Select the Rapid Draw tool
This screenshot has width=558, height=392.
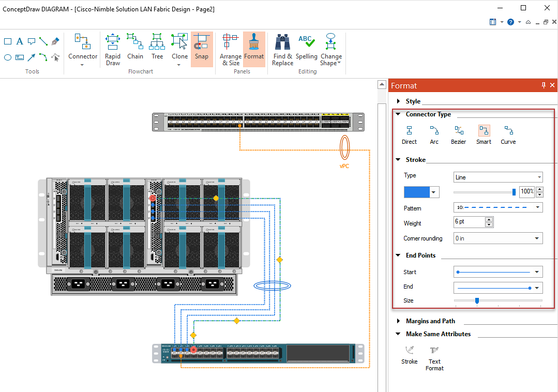(113, 49)
